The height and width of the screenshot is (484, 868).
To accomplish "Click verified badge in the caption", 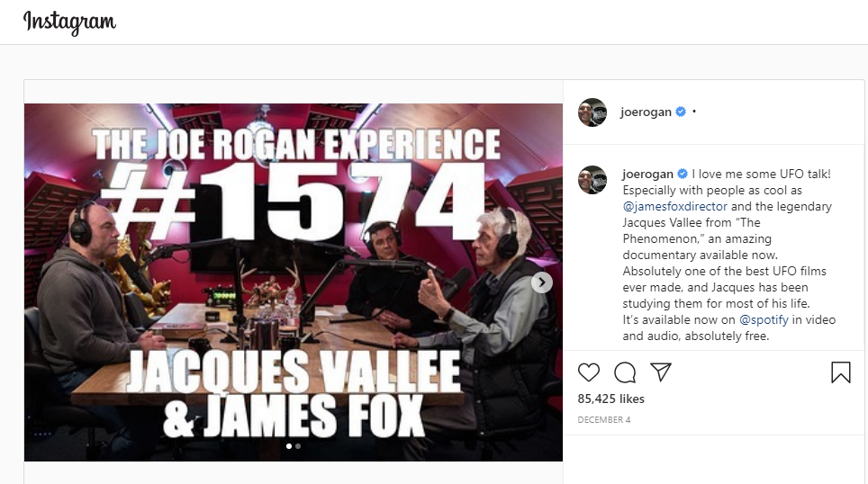I will click(683, 174).
